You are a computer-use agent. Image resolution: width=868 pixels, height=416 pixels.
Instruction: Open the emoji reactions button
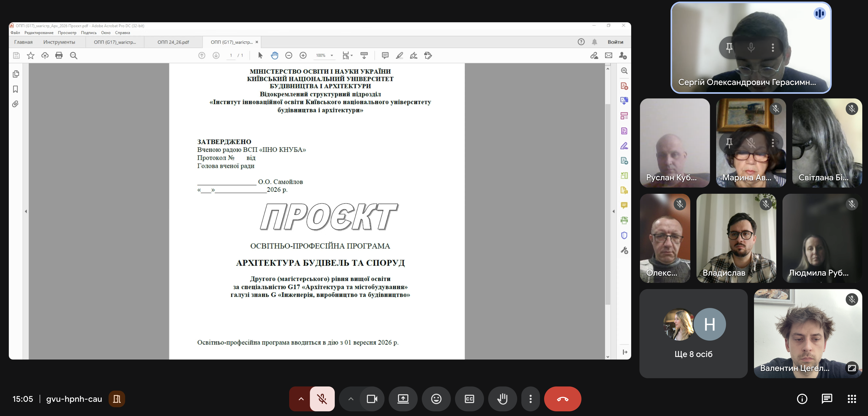[x=436, y=399]
